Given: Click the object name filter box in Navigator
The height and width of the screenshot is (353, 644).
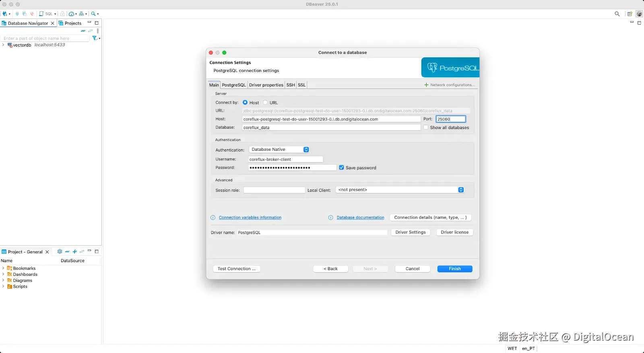Looking at the screenshot, I should click(45, 38).
